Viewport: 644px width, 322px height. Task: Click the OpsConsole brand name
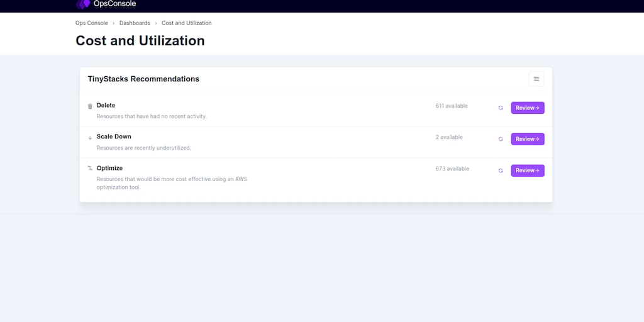click(114, 4)
